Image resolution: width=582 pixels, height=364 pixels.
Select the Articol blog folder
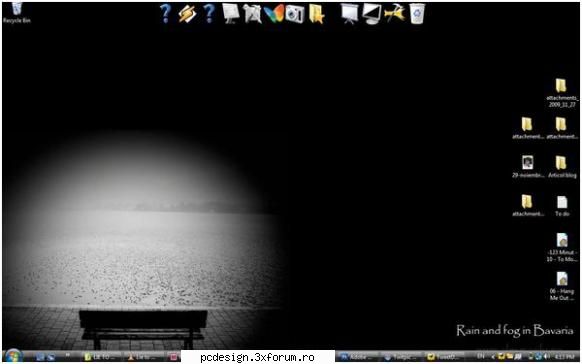[562, 167]
